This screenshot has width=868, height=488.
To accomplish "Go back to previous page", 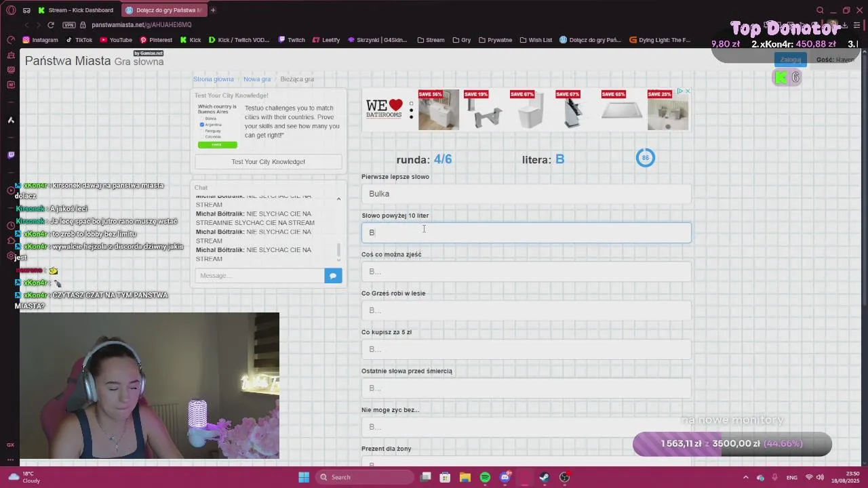I will pos(27,25).
